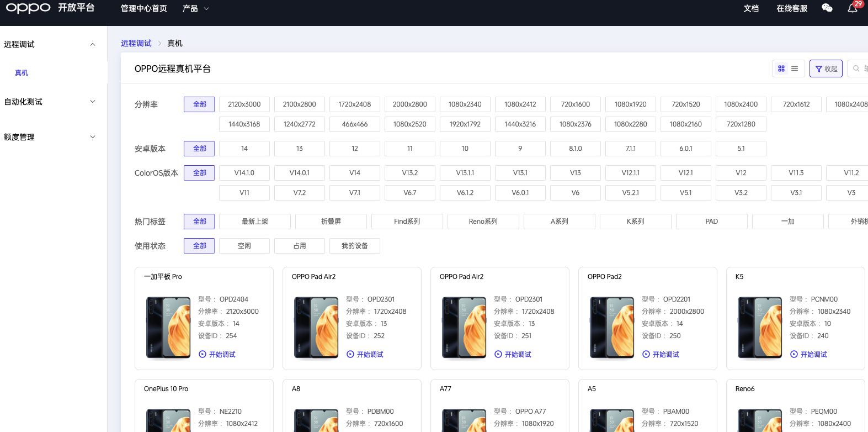Filter resolution 1080x2412
868x432 pixels.
(520, 104)
